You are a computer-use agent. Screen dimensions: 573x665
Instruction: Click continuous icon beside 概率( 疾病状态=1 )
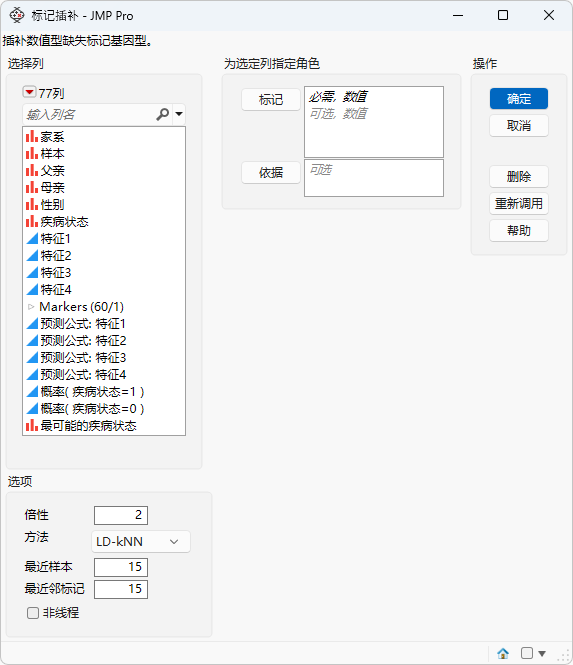coord(32,391)
